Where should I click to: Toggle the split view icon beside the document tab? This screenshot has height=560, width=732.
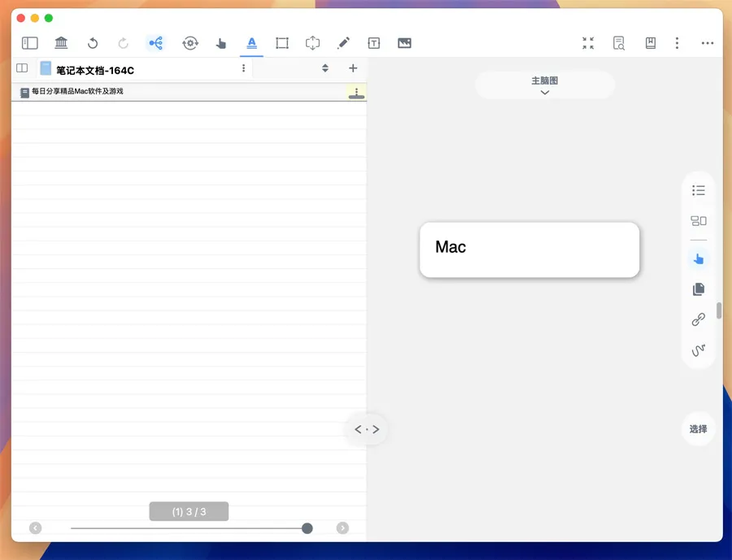pyautogui.click(x=22, y=68)
